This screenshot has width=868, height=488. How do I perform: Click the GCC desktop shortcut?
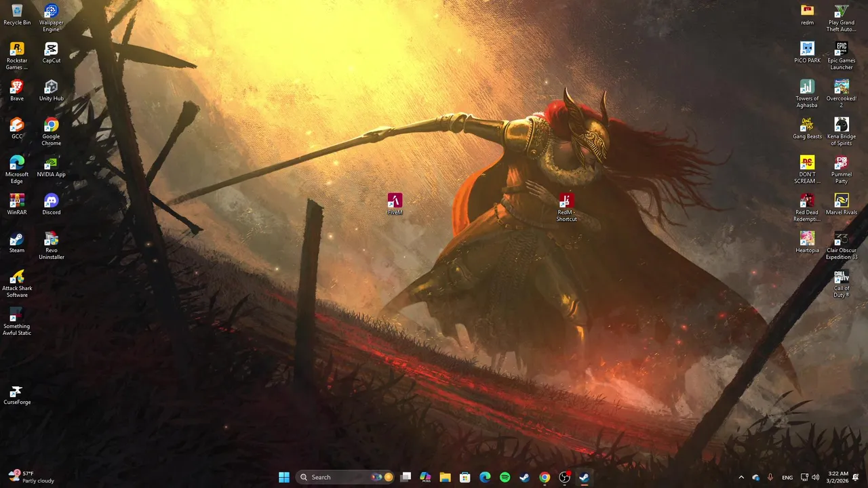(17, 129)
